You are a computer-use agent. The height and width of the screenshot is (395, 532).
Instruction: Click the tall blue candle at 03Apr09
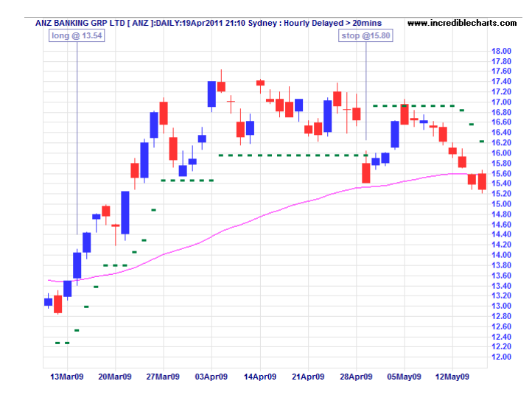tap(211, 94)
